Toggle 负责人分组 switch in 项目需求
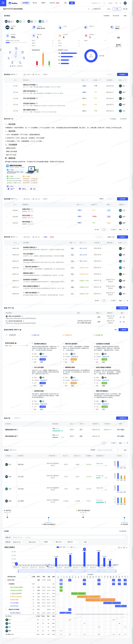The height and width of the screenshot is (644, 133). click(33, 74)
